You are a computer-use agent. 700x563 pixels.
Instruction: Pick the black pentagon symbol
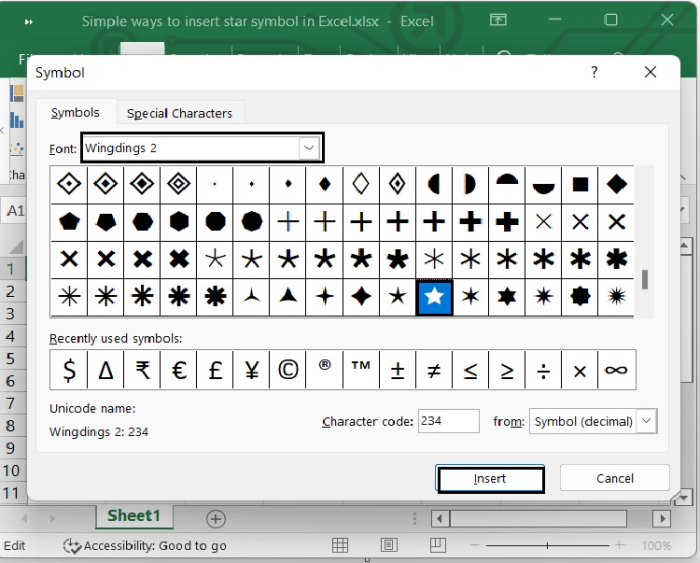pos(69,222)
